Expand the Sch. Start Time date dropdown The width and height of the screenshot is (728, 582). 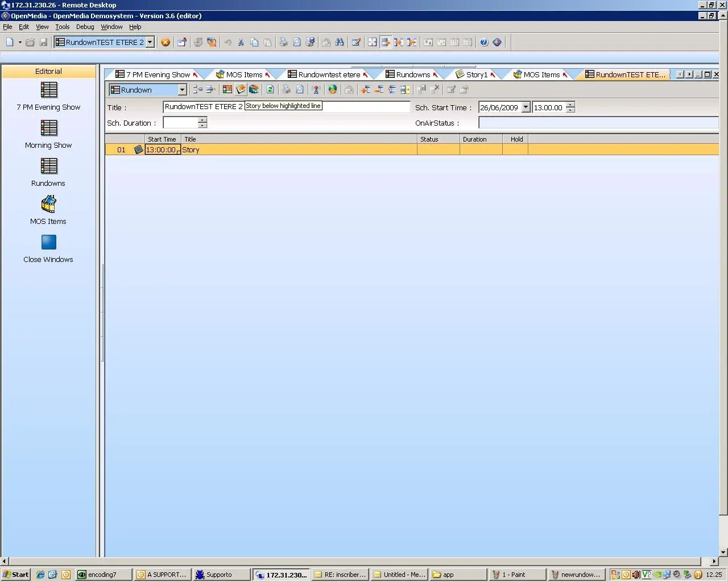(526, 107)
